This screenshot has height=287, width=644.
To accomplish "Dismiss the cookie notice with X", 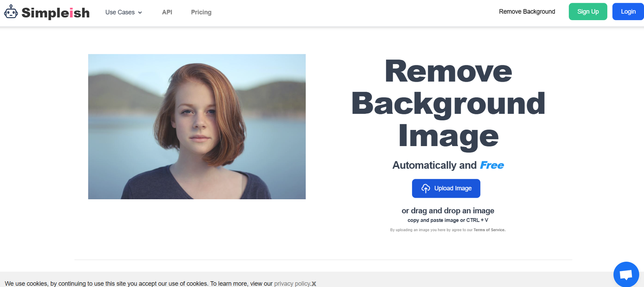I will point(314,284).
